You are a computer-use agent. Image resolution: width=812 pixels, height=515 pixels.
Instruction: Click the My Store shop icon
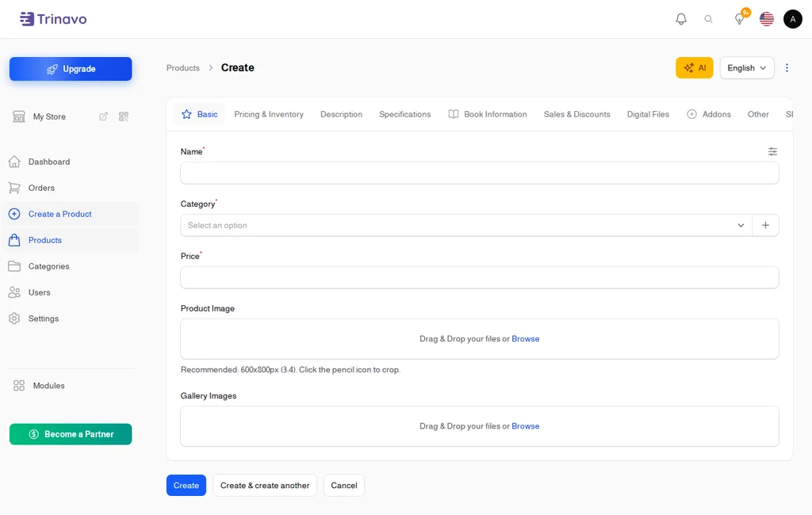(x=19, y=116)
